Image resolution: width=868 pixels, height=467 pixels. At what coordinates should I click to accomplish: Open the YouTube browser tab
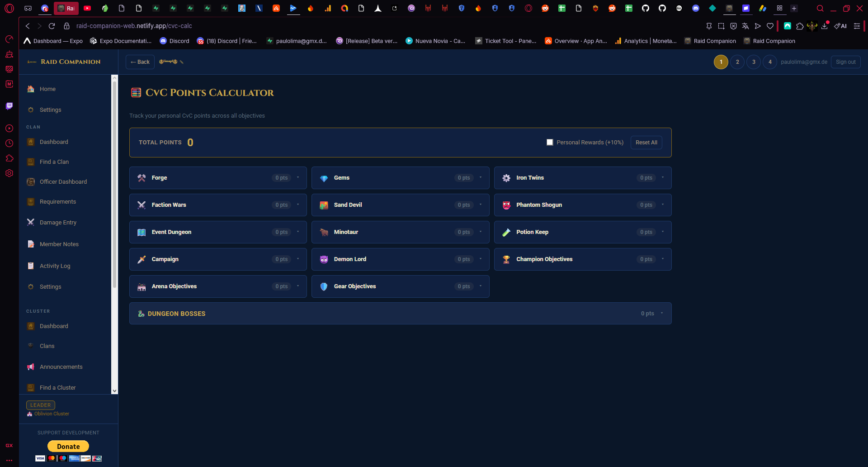point(87,8)
